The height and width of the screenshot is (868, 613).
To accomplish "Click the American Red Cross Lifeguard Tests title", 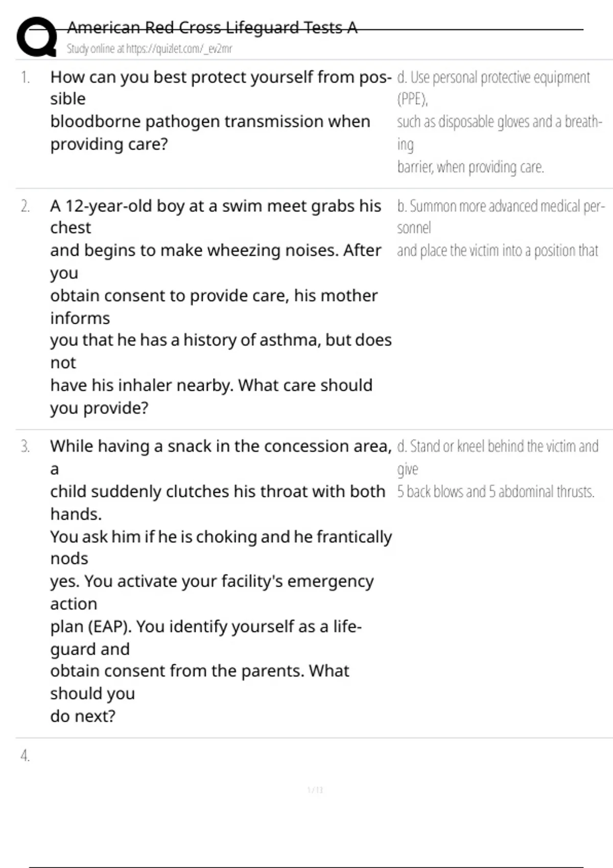I will (x=212, y=28).
